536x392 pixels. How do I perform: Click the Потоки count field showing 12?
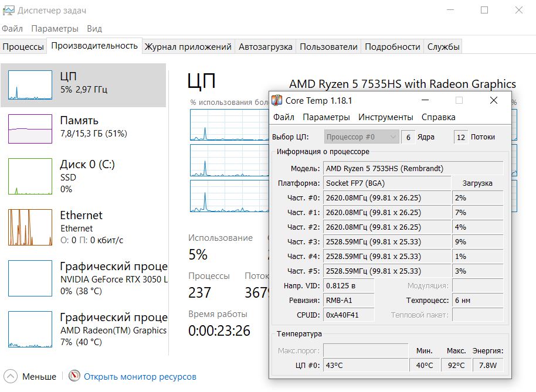(461, 137)
